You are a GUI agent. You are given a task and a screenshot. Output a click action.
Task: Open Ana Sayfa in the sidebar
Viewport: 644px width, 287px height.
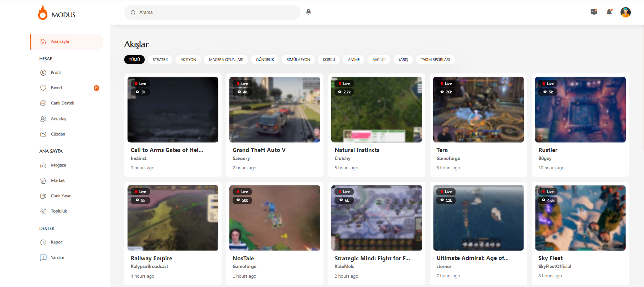tap(67, 42)
